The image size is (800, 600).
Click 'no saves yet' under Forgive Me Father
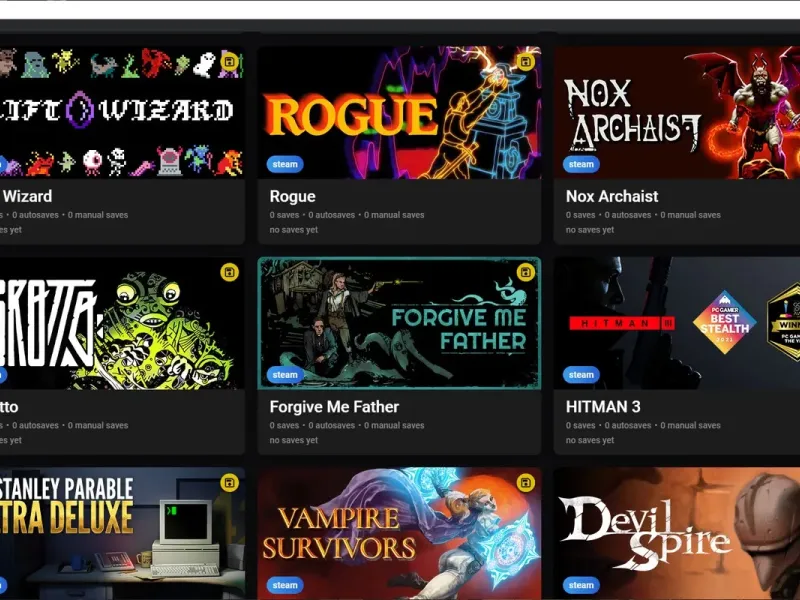point(293,440)
